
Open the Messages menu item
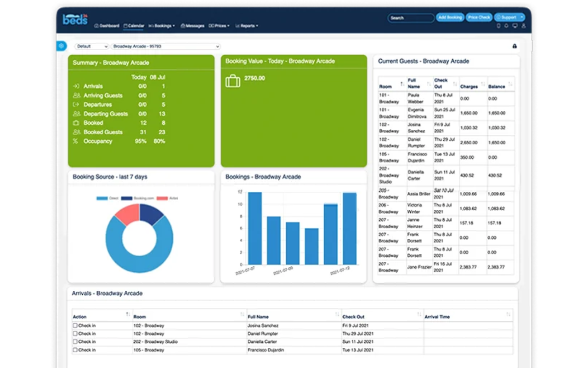[x=192, y=26]
